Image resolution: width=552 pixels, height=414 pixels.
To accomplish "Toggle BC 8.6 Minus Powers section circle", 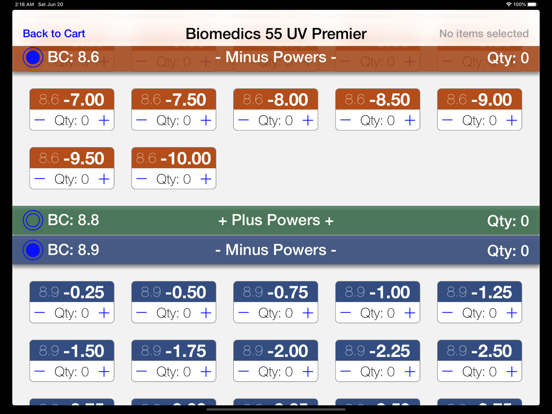I will (33, 57).
